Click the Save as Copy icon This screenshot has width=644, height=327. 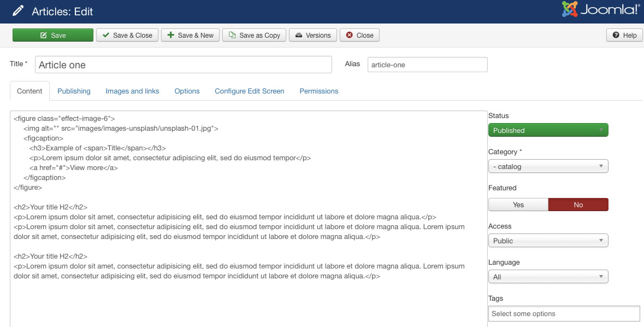pyautogui.click(x=232, y=35)
